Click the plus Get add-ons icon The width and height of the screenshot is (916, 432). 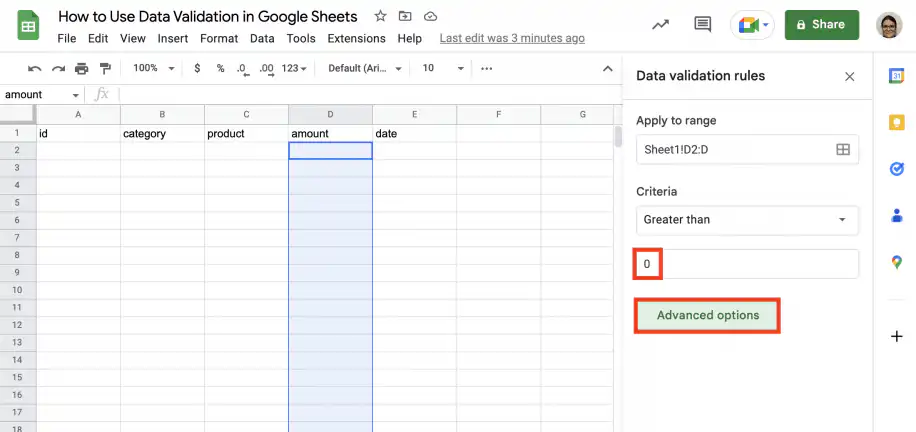896,336
